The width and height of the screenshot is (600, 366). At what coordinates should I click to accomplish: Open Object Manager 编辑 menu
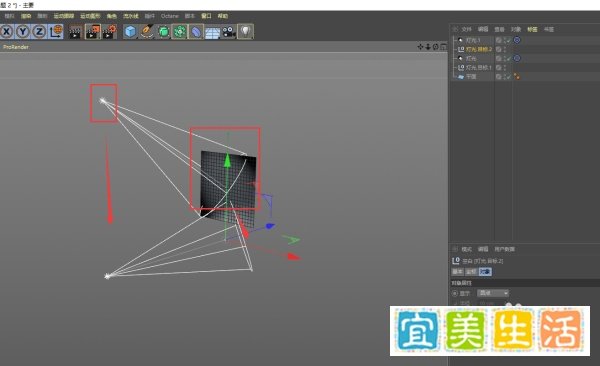coord(483,29)
